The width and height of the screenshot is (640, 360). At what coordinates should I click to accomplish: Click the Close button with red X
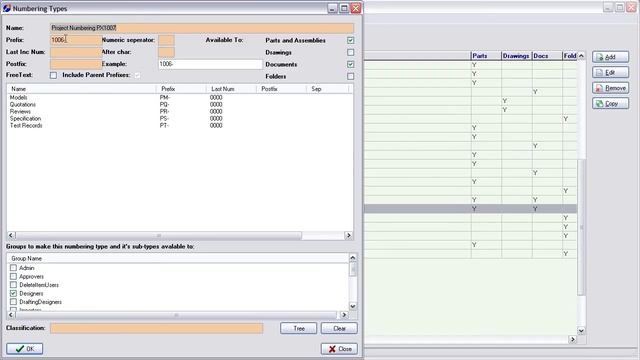pyautogui.click(x=339, y=349)
